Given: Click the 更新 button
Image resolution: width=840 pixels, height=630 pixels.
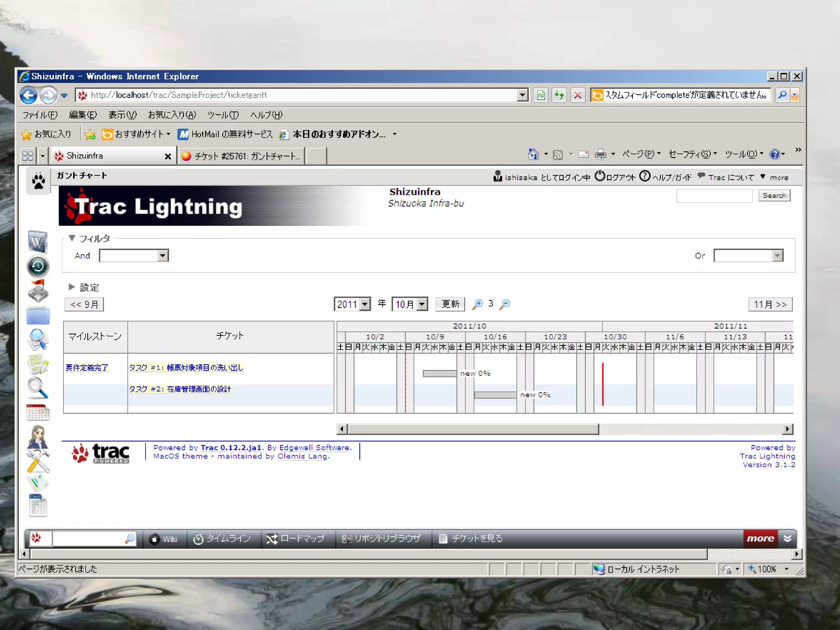Looking at the screenshot, I should (450, 304).
